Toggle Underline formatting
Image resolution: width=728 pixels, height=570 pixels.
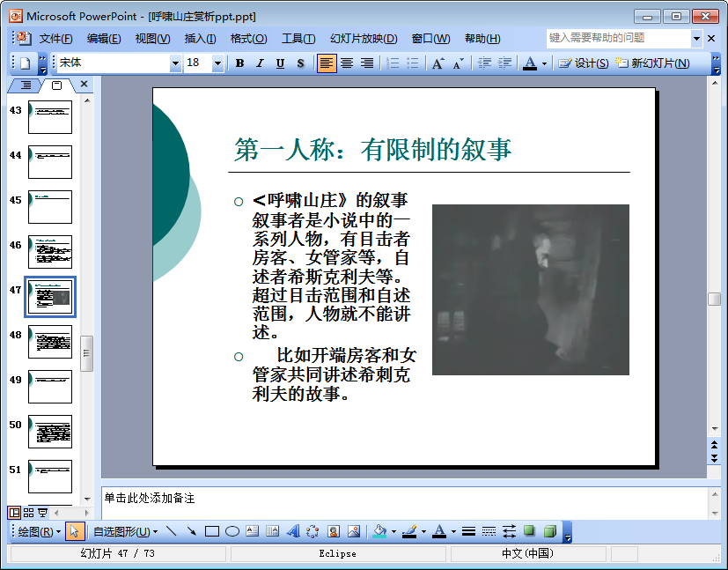(280, 63)
